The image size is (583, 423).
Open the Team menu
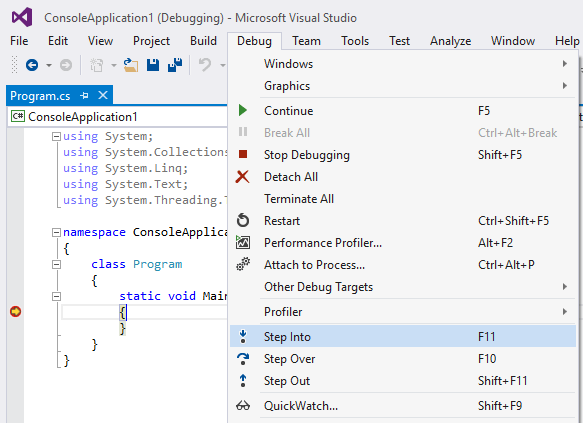pyautogui.click(x=306, y=41)
